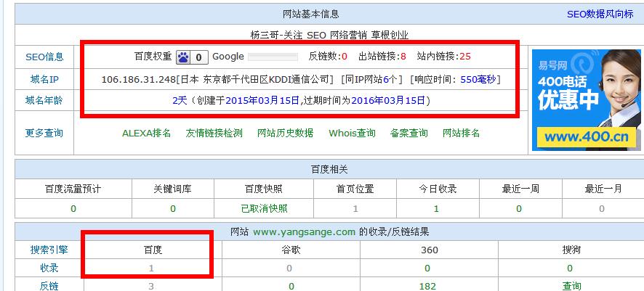The height and width of the screenshot is (291, 644).
Task: Click 首页位置 value 1
Action: coord(355,208)
